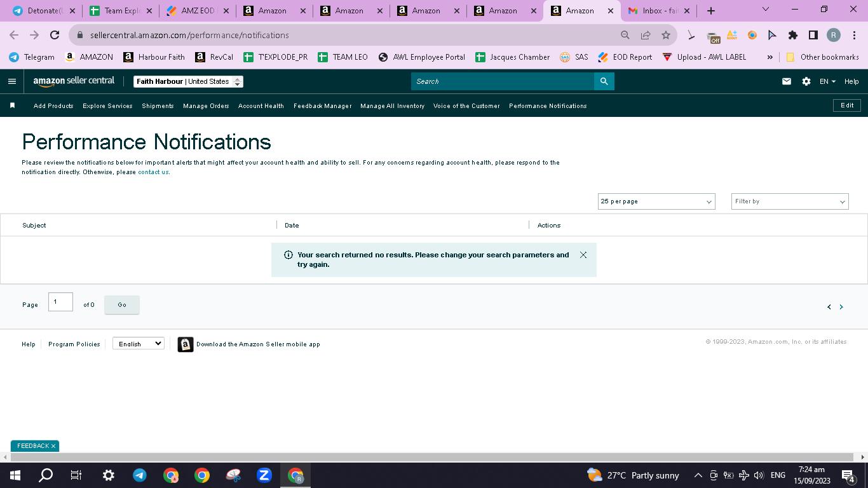868x488 pixels.
Task: Open the EOD Report bookmark
Action: click(625, 57)
